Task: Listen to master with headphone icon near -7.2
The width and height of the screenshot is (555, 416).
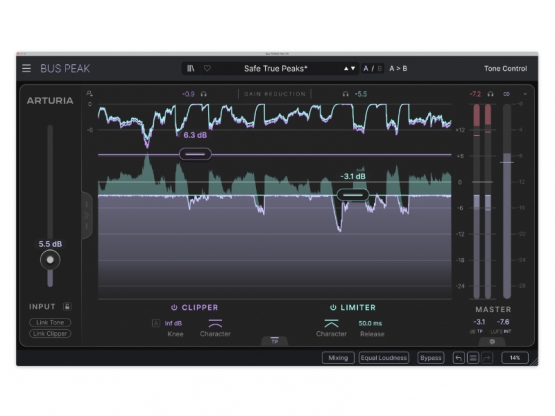Action: (x=490, y=94)
